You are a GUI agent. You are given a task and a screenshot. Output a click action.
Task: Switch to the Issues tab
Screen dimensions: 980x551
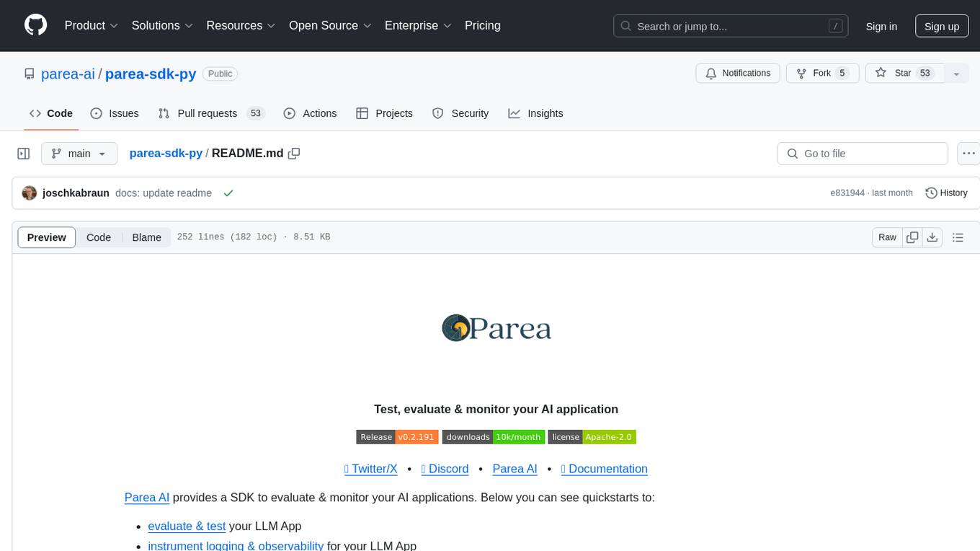[x=115, y=113]
